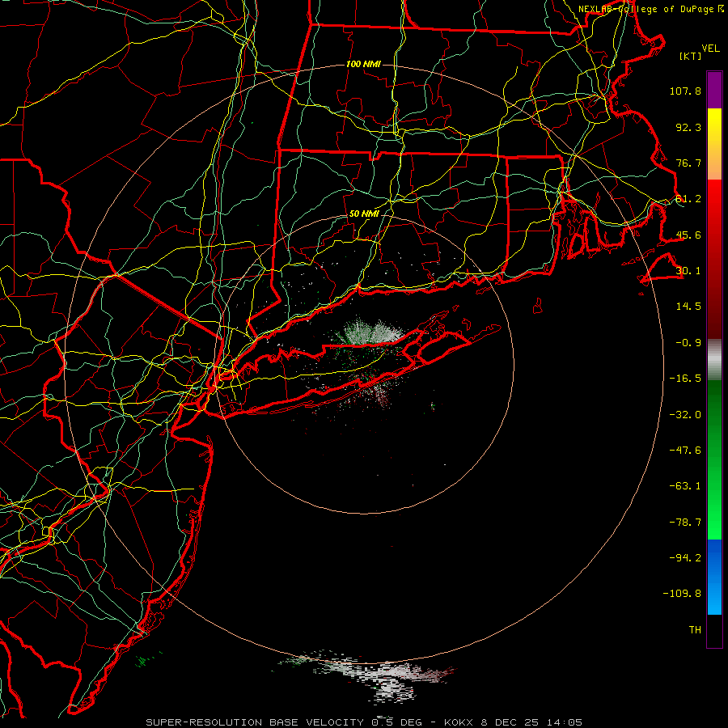Click the VEL legend title

tap(710, 48)
